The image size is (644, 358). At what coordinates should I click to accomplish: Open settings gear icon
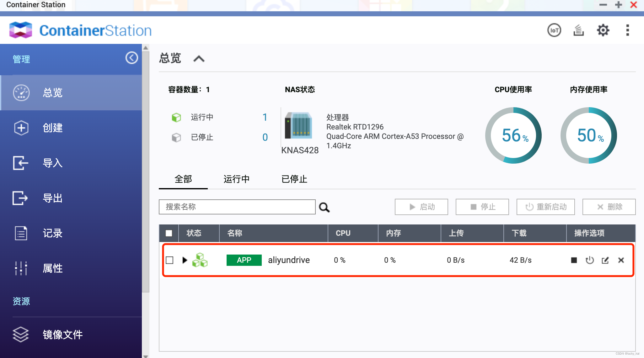point(603,30)
